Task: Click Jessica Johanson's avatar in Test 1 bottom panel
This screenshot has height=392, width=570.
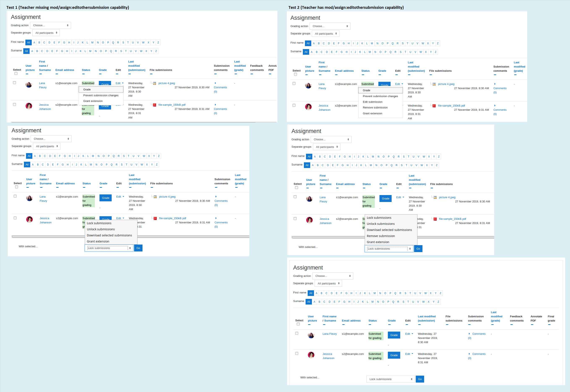Action: [x=29, y=220]
